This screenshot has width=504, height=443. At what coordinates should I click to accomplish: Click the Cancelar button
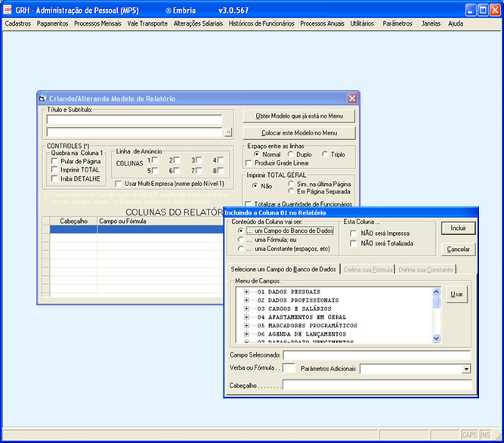pyautogui.click(x=458, y=249)
